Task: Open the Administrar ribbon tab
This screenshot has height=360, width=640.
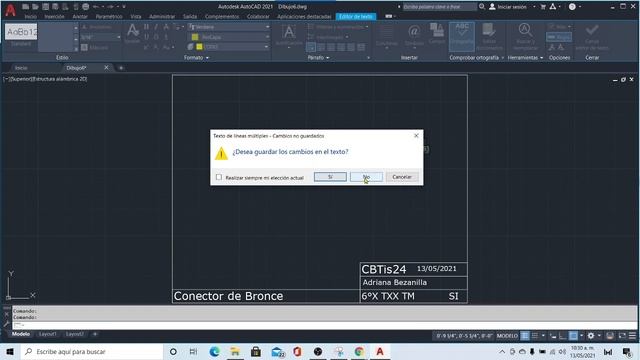Action: coord(162,17)
